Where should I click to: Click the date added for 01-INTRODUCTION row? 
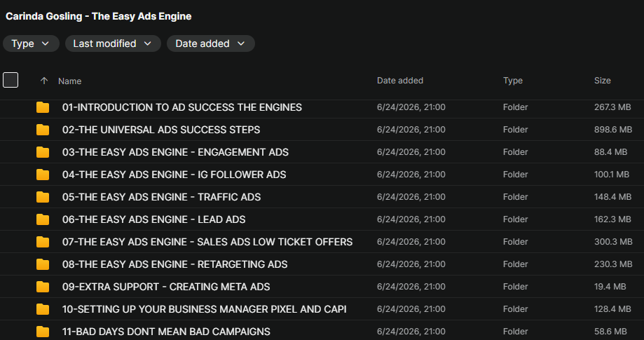pyautogui.click(x=411, y=107)
